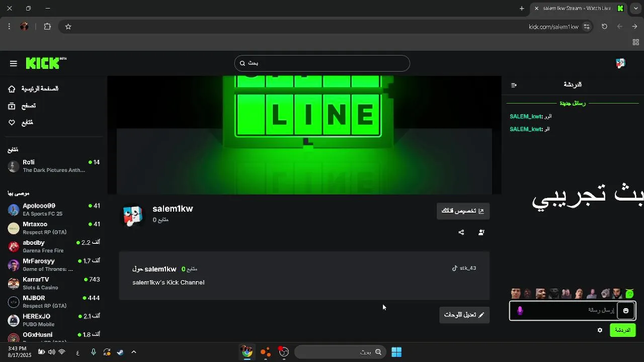Image resolution: width=644 pixels, height=362 pixels.
Task: Click Customize your channel button
Action: tap(463, 211)
